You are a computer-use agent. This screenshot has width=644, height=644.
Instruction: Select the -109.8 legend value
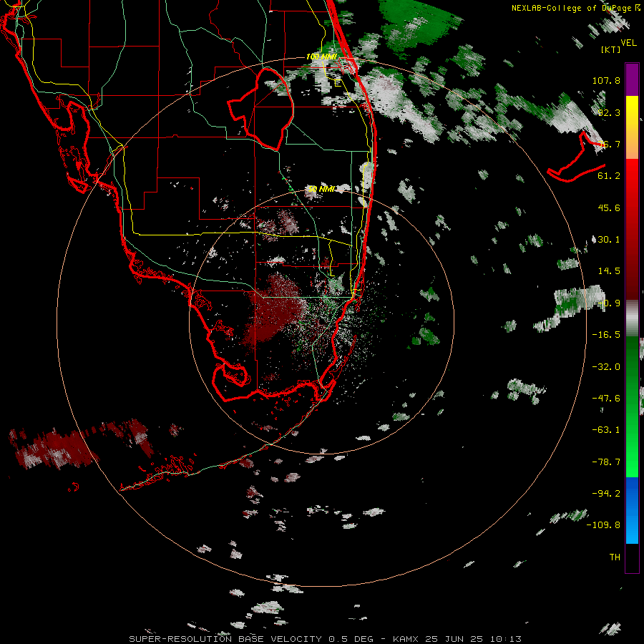point(604,525)
